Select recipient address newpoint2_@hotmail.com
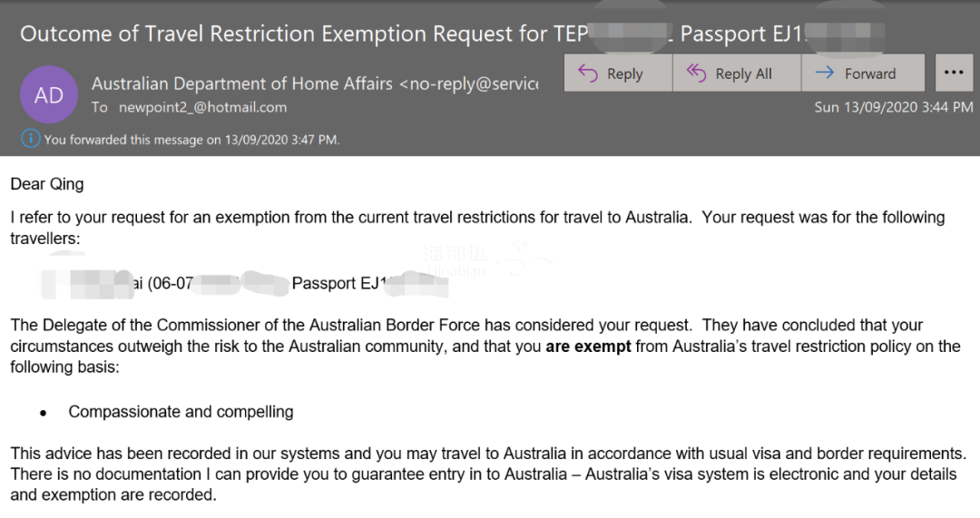 click(202, 107)
